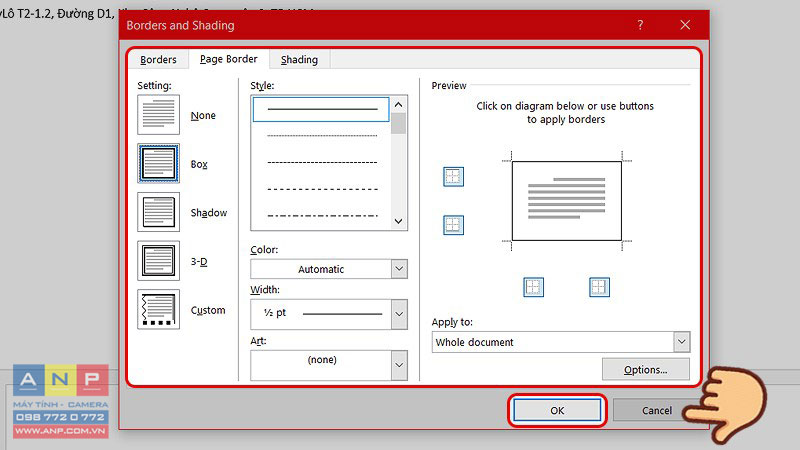The height and width of the screenshot is (450, 800).
Task: Toggle the top border button in Preview
Action: click(454, 177)
